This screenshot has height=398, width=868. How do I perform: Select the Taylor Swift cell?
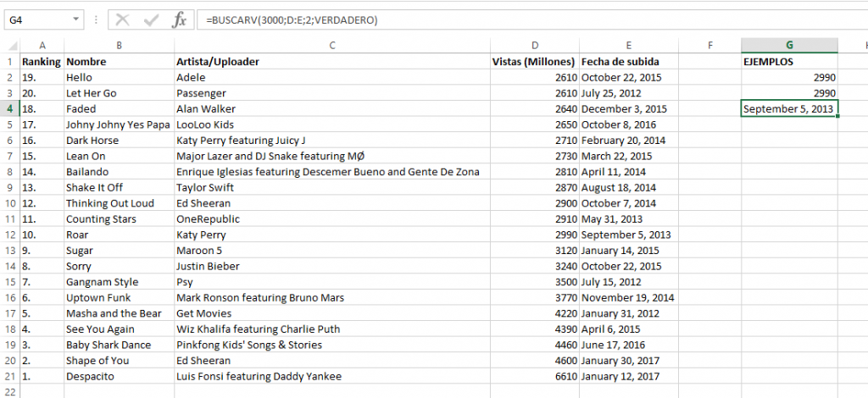[x=331, y=187]
